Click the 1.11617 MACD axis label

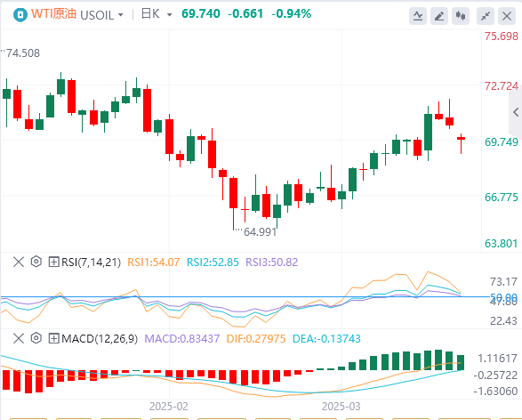(x=497, y=359)
